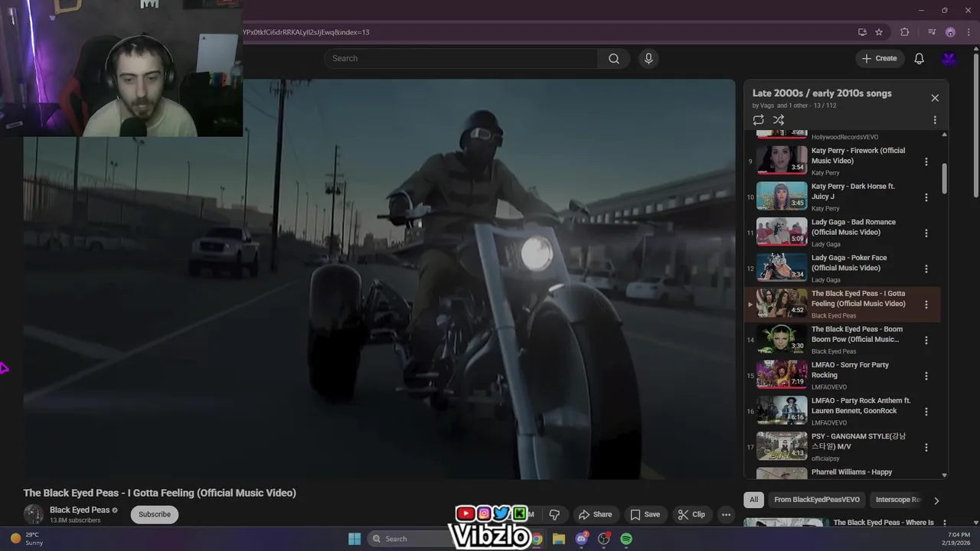Open the browser extensions puzzle icon

[905, 32]
